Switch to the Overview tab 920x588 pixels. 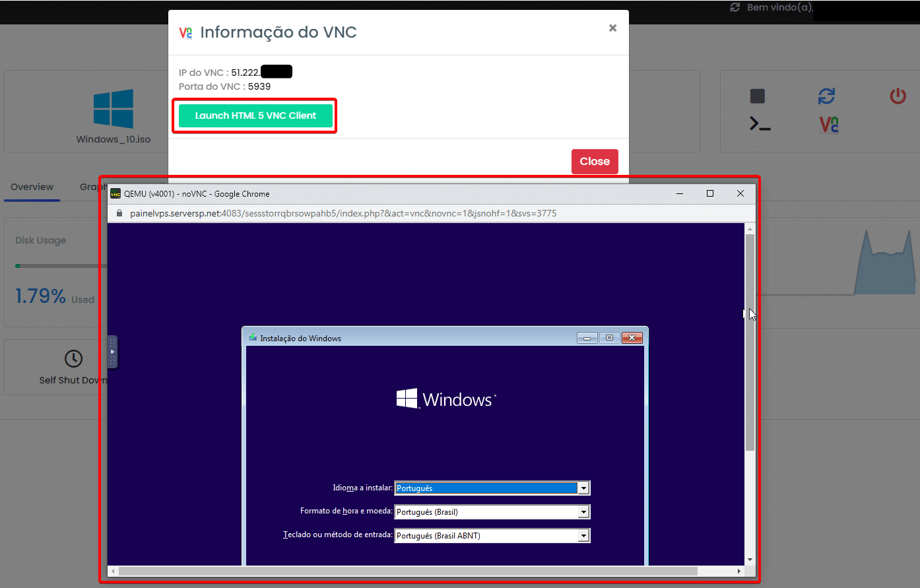coord(32,187)
